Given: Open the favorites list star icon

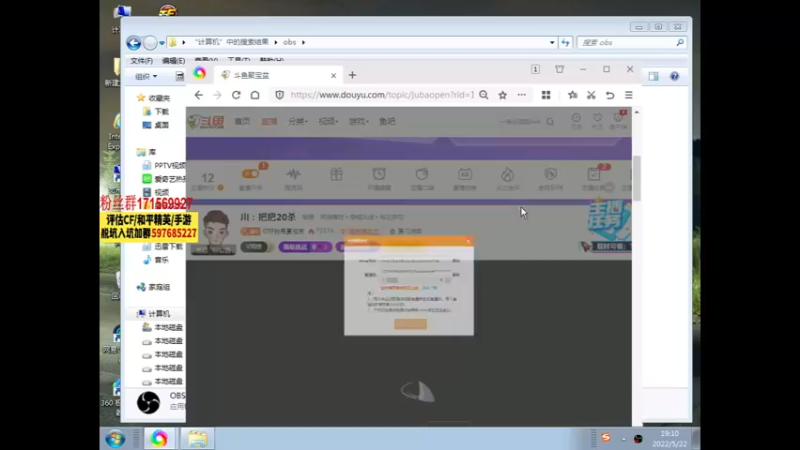Looking at the screenshot, I should [572, 95].
